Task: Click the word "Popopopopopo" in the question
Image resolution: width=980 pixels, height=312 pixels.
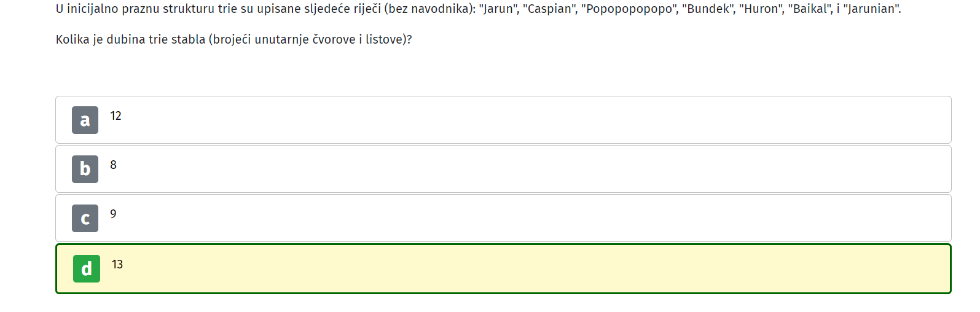Action: coord(629,9)
